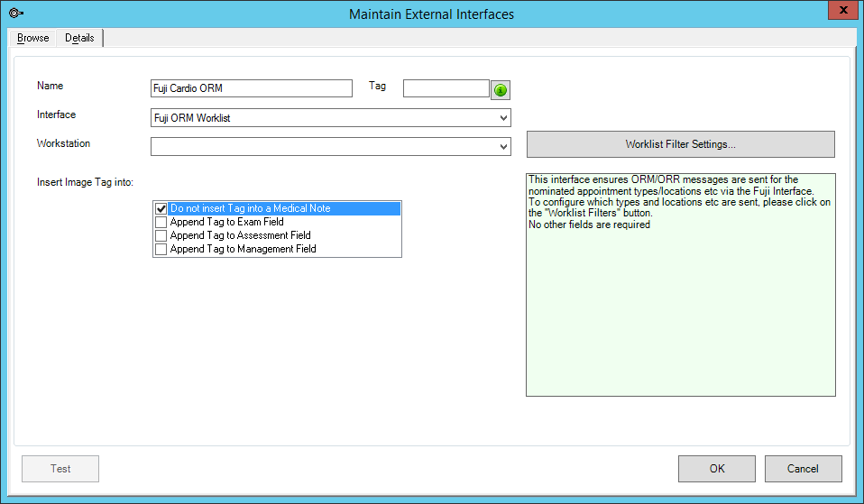This screenshot has width=864, height=504.
Task: Click the Name field containing Fuji Cardio ORM
Action: pos(252,88)
